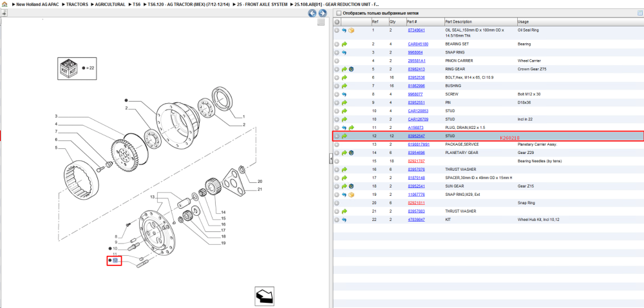Click the small square box above the diagram

tap(321, 22)
